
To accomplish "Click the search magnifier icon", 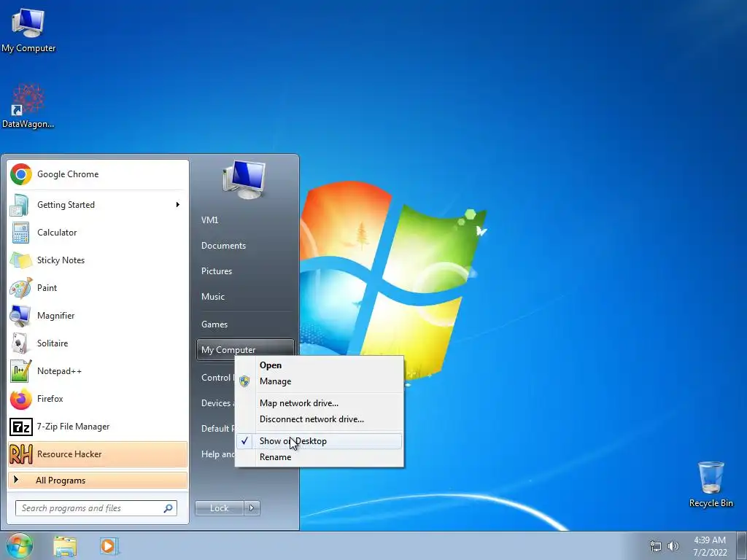I will pos(169,508).
